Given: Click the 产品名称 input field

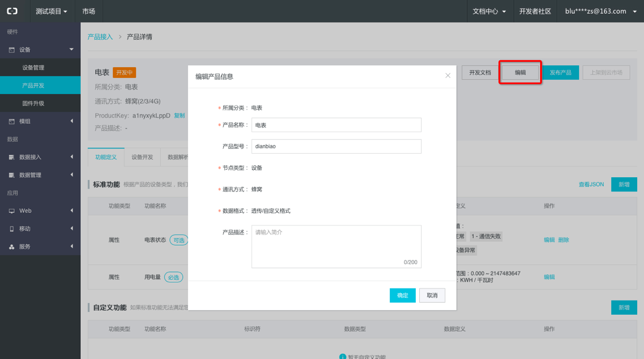Looking at the screenshot, I should click(337, 125).
